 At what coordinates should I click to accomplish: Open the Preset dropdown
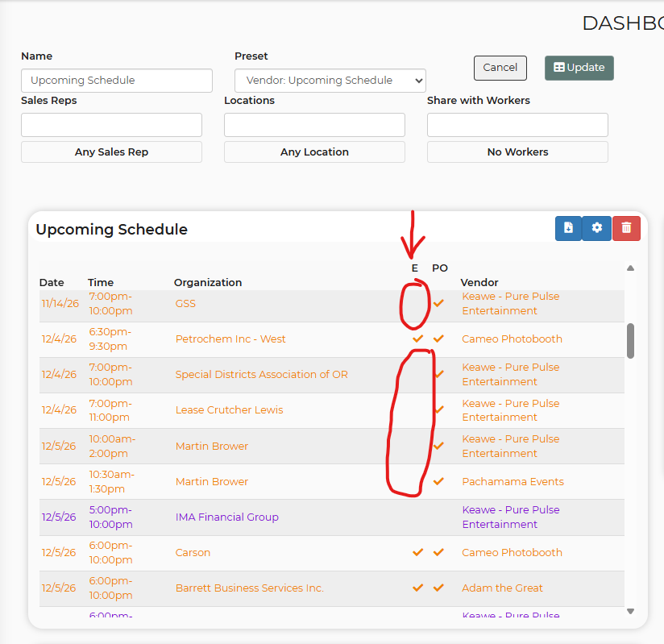(x=330, y=81)
